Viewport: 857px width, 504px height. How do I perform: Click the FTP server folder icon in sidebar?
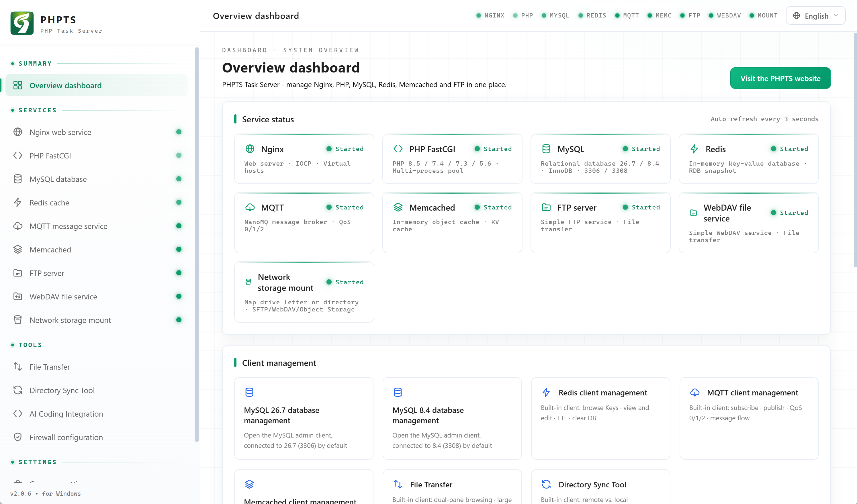[18, 273]
